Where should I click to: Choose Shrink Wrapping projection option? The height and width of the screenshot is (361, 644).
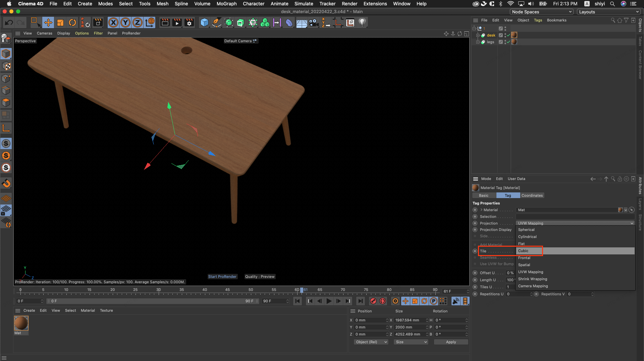point(575,279)
